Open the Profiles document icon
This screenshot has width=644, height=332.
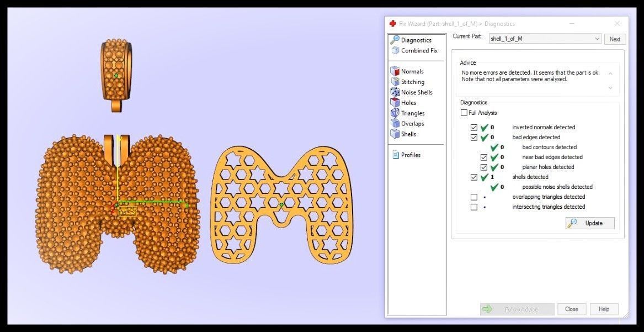pyautogui.click(x=396, y=155)
